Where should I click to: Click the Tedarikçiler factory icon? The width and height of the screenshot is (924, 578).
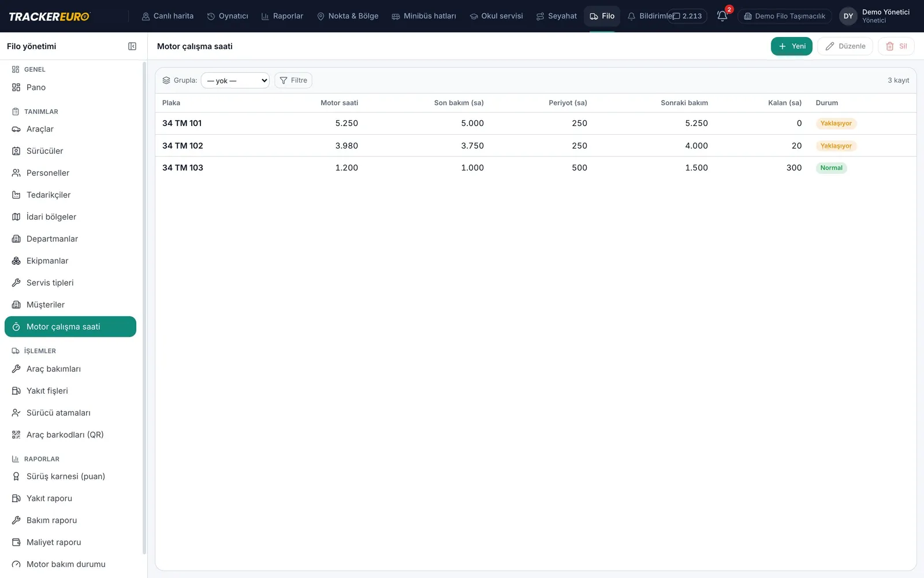point(16,195)
